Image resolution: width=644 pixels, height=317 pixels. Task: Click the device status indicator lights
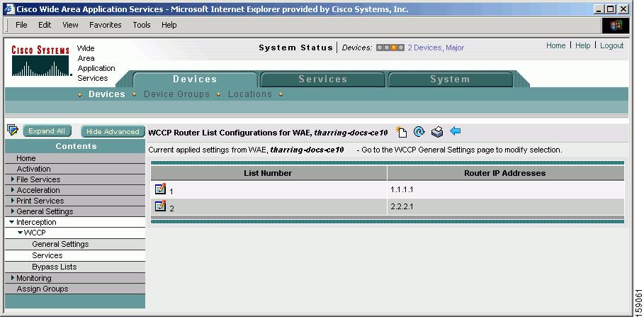coord(390,48)
